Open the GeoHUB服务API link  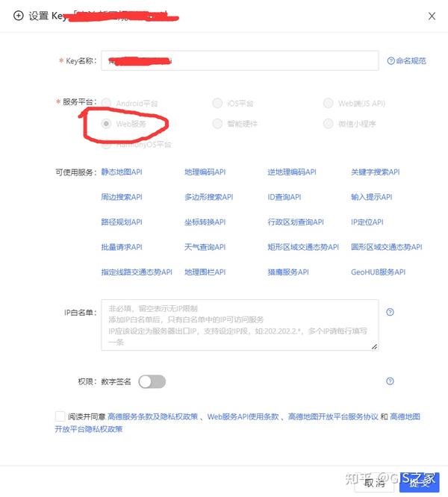click(x=378, y=272)
